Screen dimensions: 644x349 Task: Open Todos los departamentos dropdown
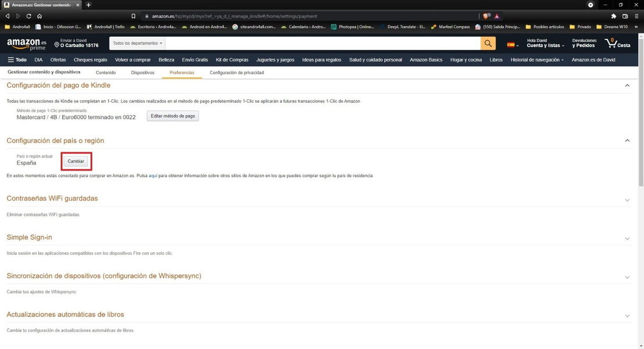(137, 43)
